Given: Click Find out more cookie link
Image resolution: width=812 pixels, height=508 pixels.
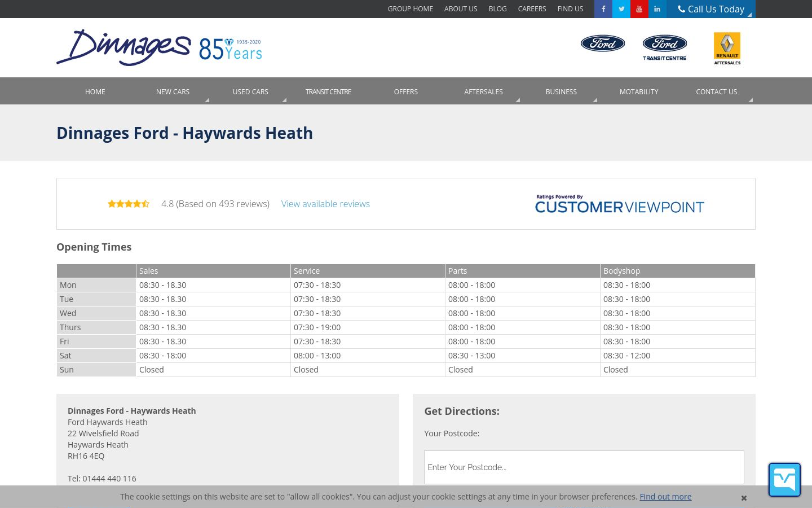Looking at the screenshot, I should click(x=665, y=497).
